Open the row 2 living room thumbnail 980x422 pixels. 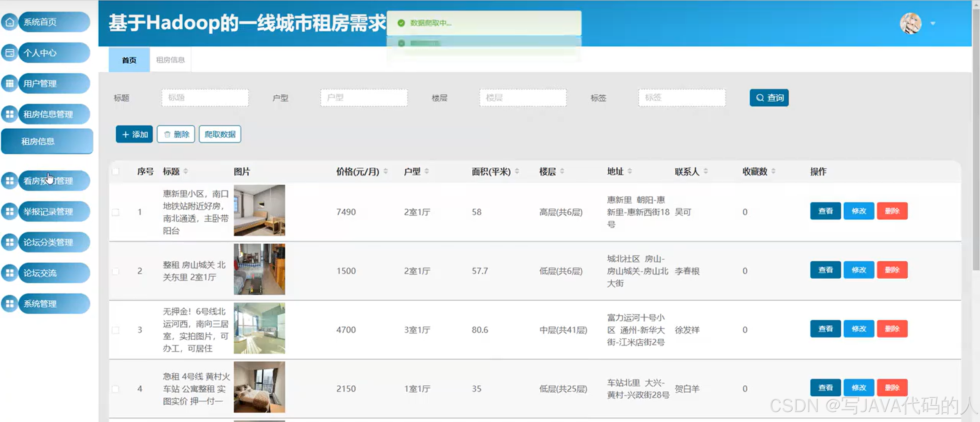click(259, 269)
